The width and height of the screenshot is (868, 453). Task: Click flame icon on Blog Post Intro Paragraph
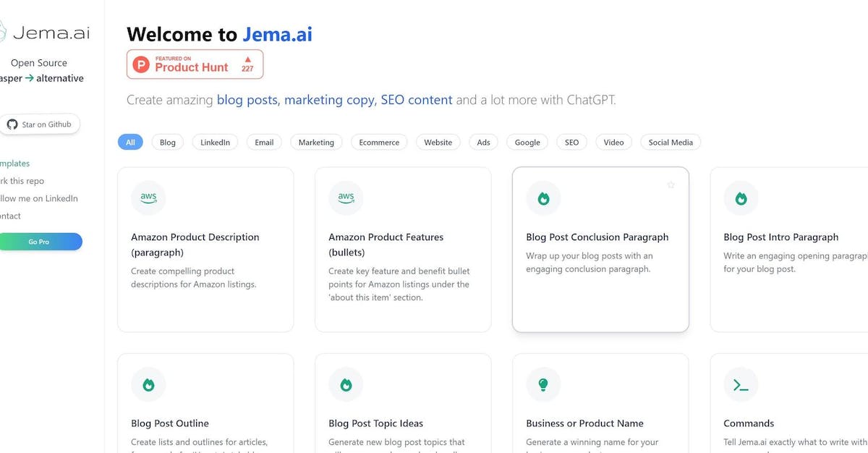click(x=741, y=198)
